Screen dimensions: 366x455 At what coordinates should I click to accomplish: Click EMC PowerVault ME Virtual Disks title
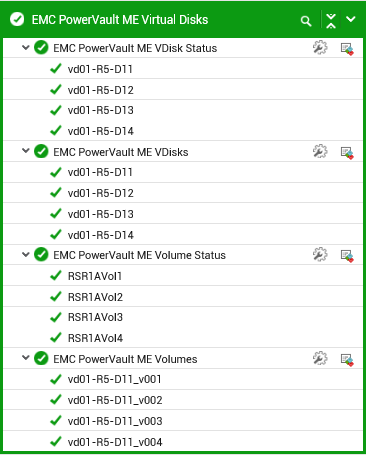[120, 20]
